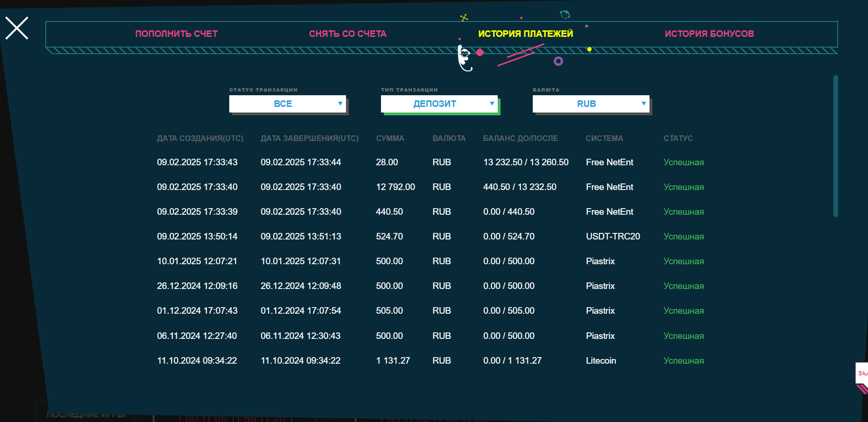
Task: Select creation date 09.02.2025 17:33:43
Action: [x=197, y=162]
